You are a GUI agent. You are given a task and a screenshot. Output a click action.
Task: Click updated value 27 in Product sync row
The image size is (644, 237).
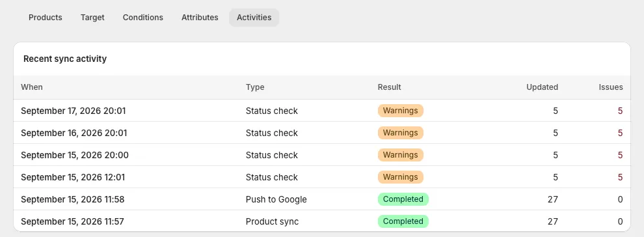(553, 222)
